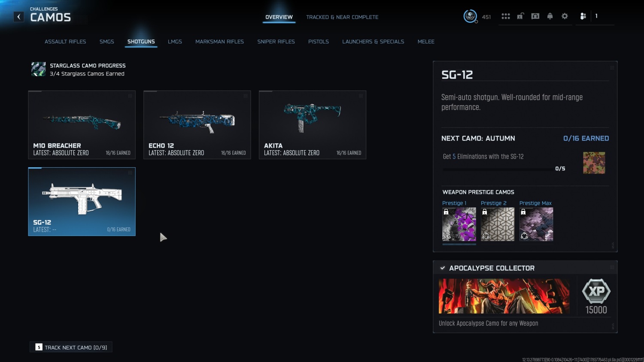Click the Prestige 1 label
This screenshot has width=644, height=362.
point(454,203)
